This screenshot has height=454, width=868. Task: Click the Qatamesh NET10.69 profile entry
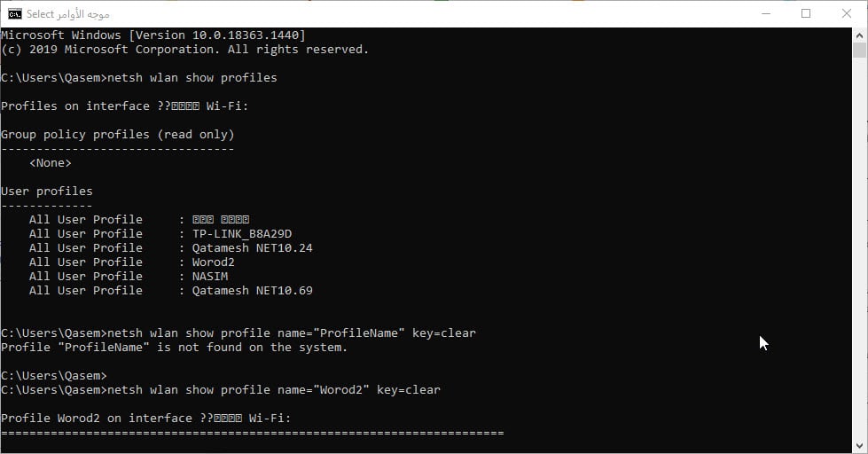click(252, 290)
